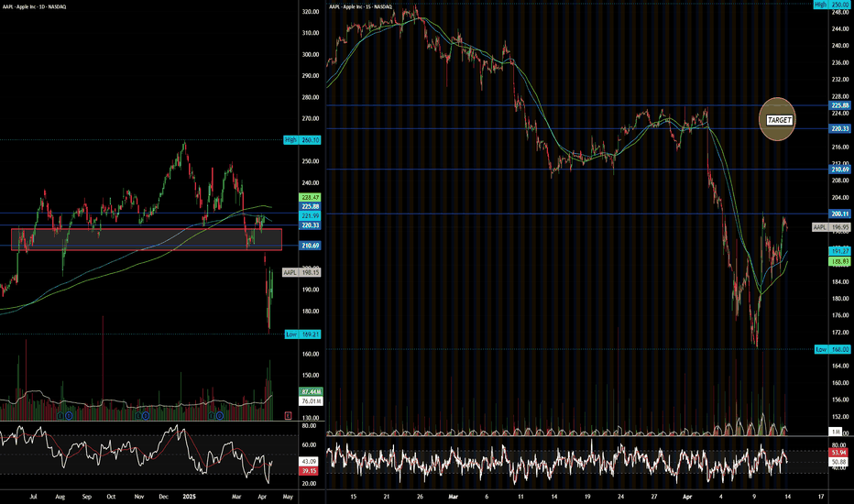Click the white 50.88 RSI label

click(839, 462)
